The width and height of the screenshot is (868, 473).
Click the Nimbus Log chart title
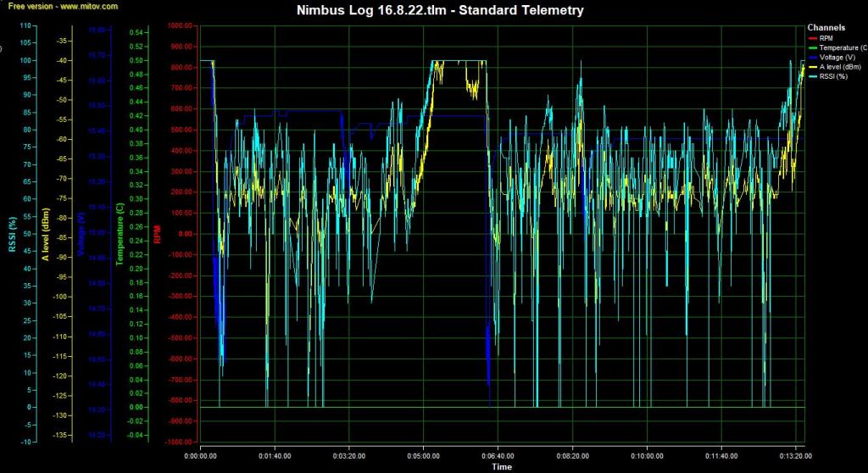pyautogui.click(x=441, y=11)
